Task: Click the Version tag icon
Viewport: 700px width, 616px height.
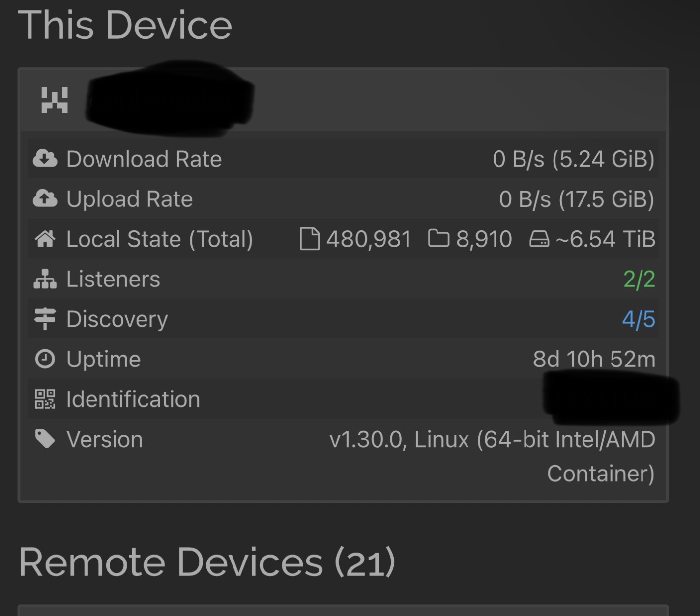Action: 45,439
